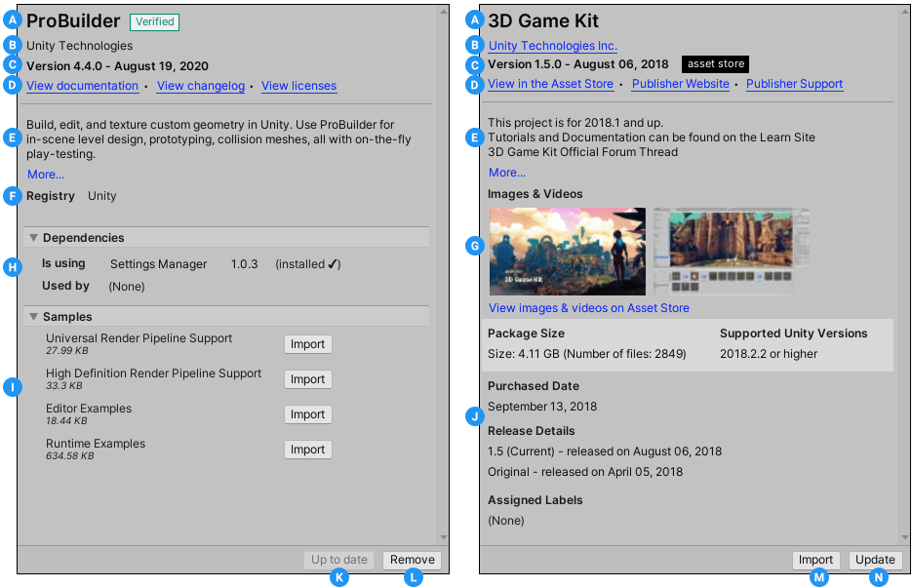Collapse the Dependencies section
Viewport: 912px width, 588px height.
pos(33,237)
